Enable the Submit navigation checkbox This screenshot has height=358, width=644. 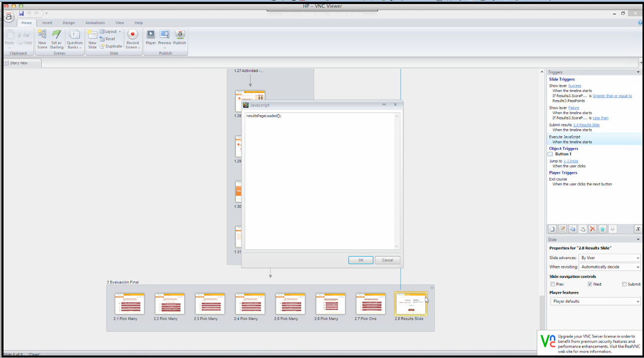[x=624, y=284]
